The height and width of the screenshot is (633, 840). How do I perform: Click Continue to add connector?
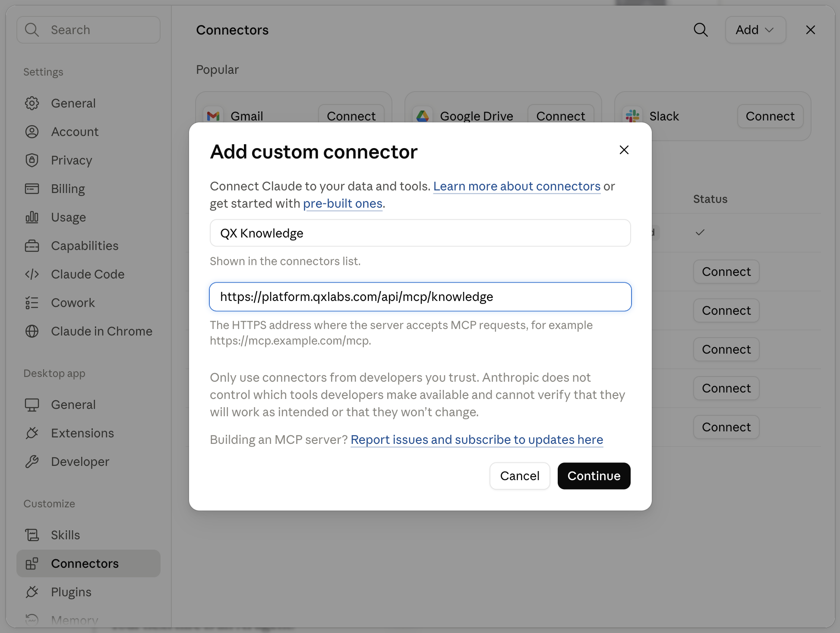594,476
